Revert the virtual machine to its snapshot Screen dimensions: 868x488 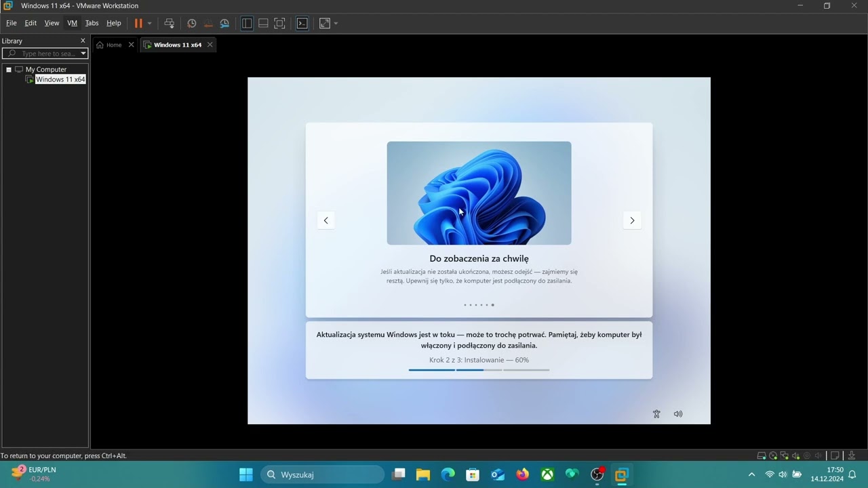coord(208,23)
